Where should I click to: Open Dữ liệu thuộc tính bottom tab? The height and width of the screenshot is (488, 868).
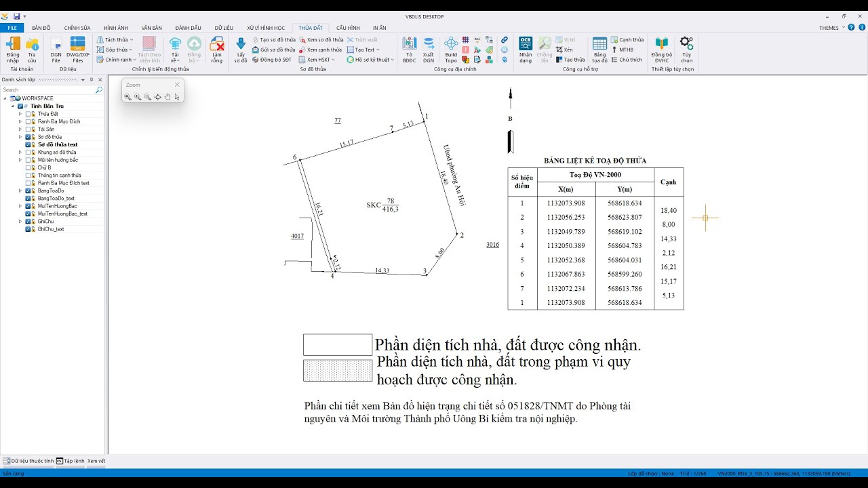(x=28, y=461)
